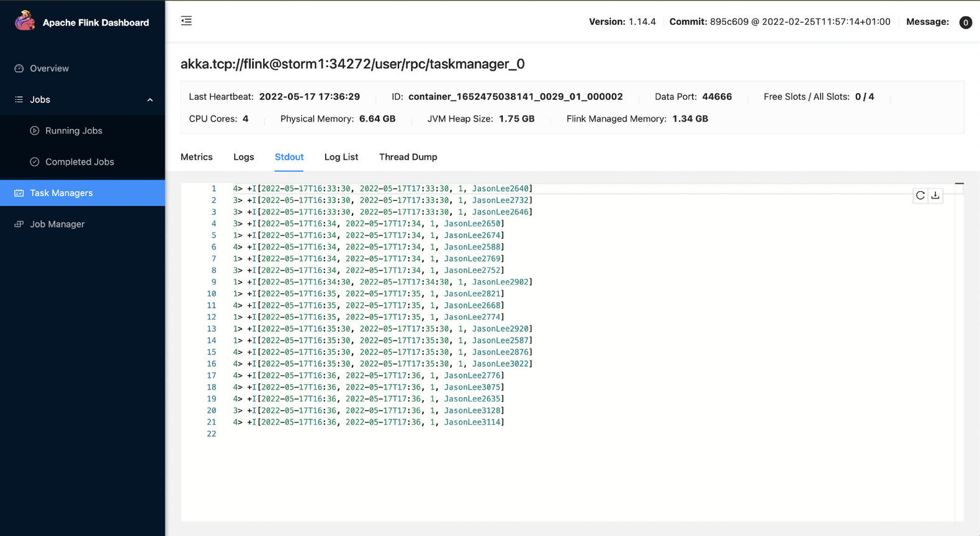This screenshot has width=980, height=536.
Task: Click the log line containing JasonLee2732
Action: pos(383,200)
